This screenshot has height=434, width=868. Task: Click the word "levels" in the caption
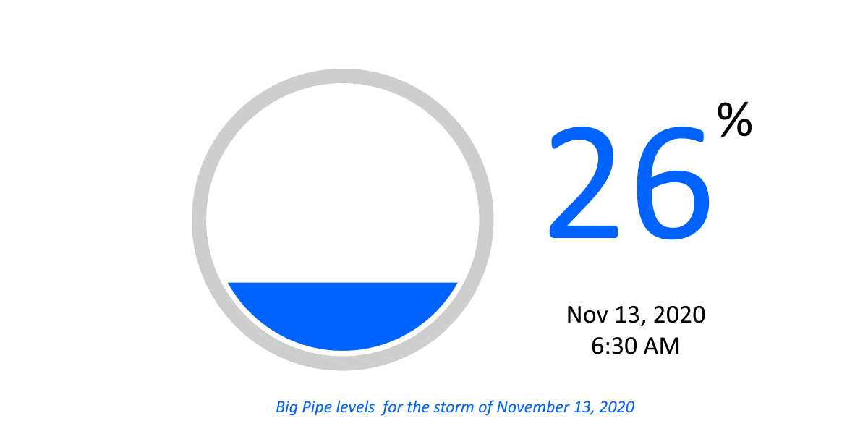(x=356, y=407)
